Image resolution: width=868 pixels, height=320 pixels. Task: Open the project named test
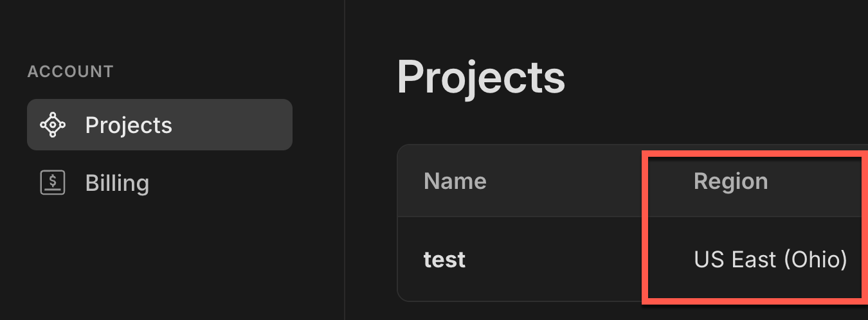tap(444, 260)
